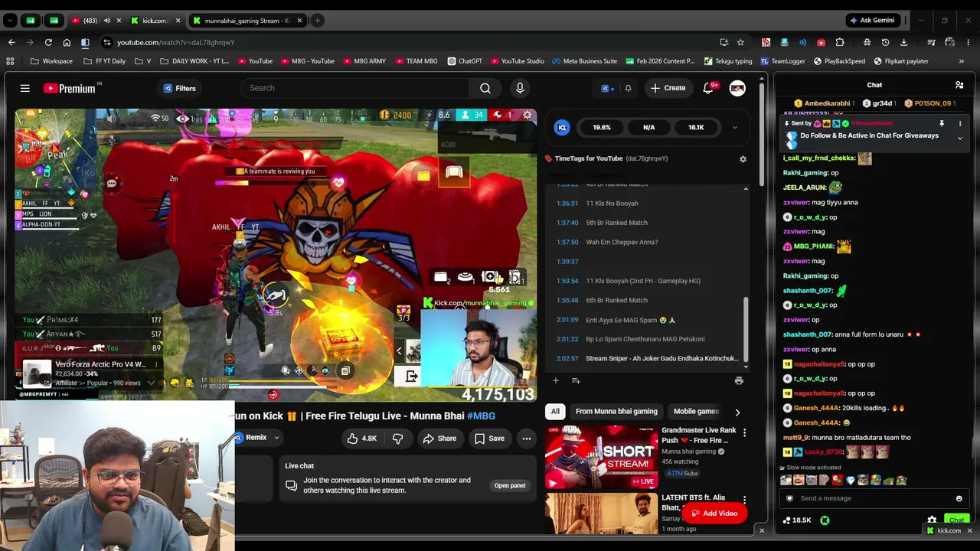Click the #MBG hashtag link
Viewport: 980px width, 551px height.
[481, 416]
